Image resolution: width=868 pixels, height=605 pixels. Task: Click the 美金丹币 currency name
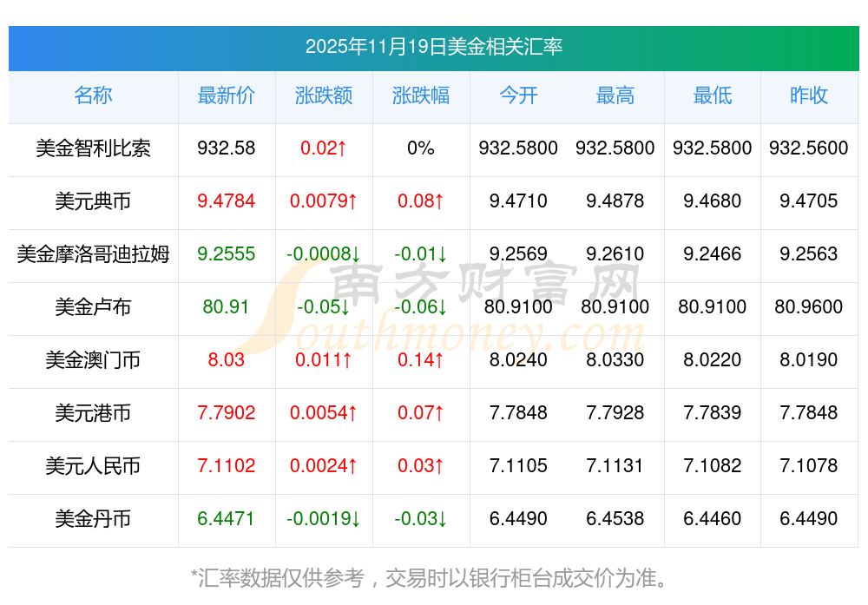click(x=93, y=519)
